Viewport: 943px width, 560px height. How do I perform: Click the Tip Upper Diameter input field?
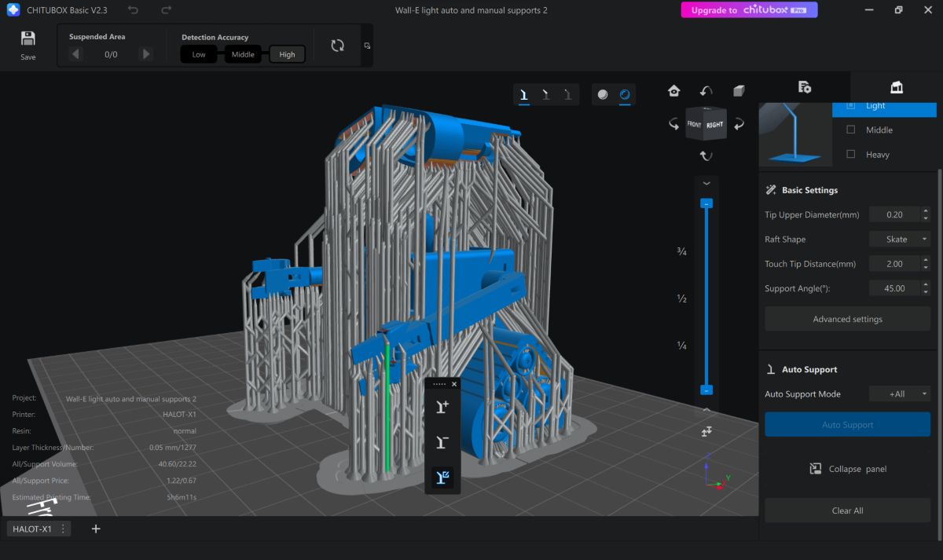894,214
